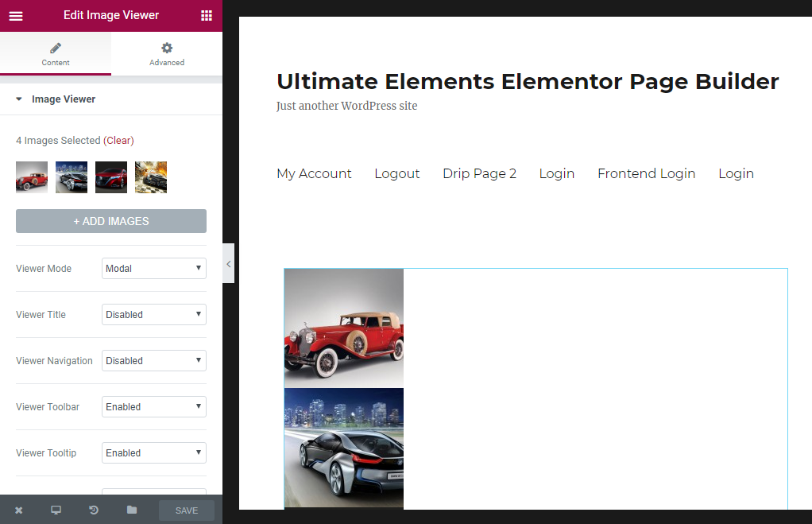Open the Viewer Mode dropdown

coord(154,269)
